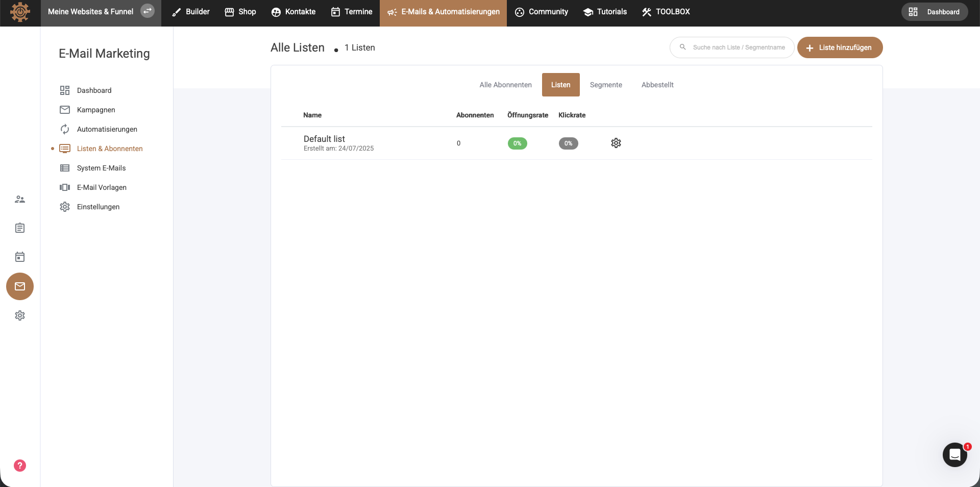Screen dimensions: 980x487
Task: Click the switch arrows icon beside Meine Websites
Action: coord(148,11)
